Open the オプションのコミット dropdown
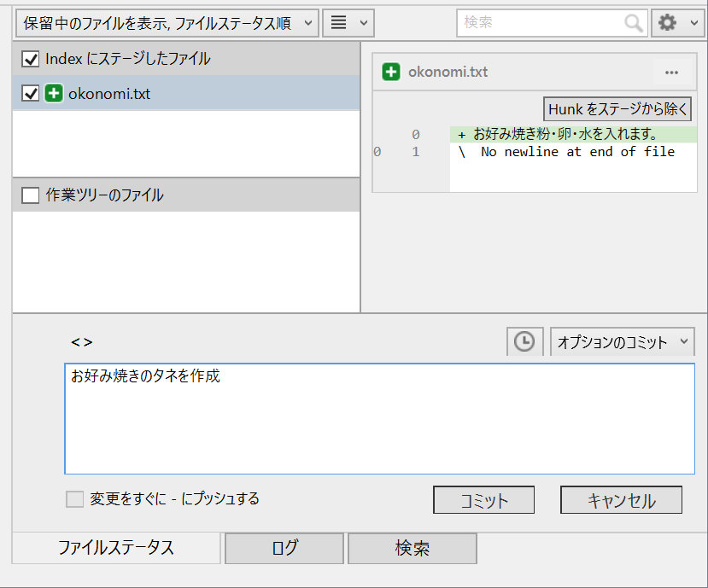 pyautogui.click(x=623, y=341)
